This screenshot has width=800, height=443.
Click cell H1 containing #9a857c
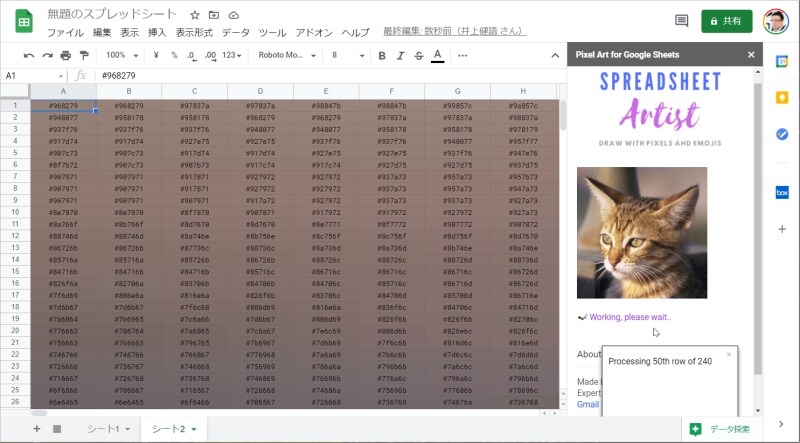pyautogui.click(x=523, y=106)
